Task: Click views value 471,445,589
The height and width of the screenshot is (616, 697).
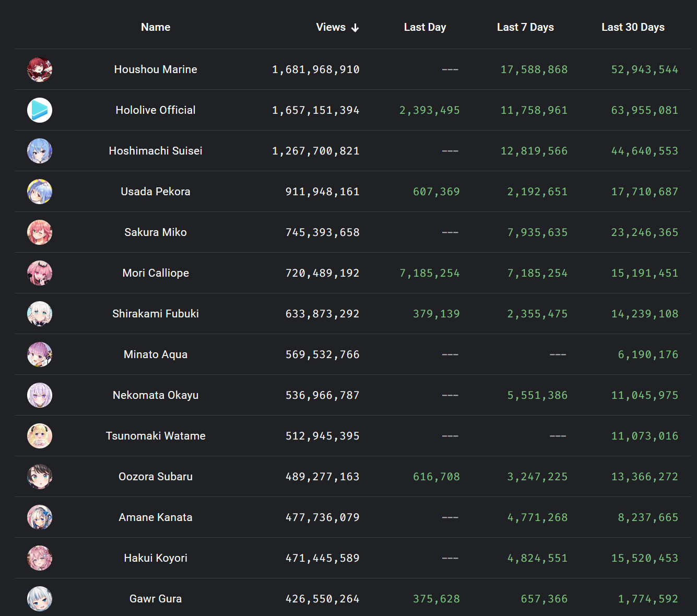Action: click(323, 558)
